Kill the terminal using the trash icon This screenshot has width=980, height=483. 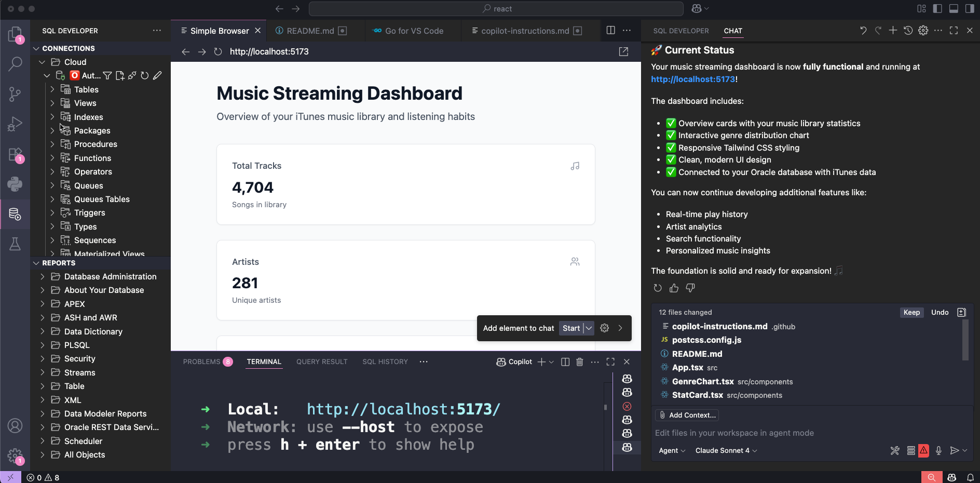point(580,361)
